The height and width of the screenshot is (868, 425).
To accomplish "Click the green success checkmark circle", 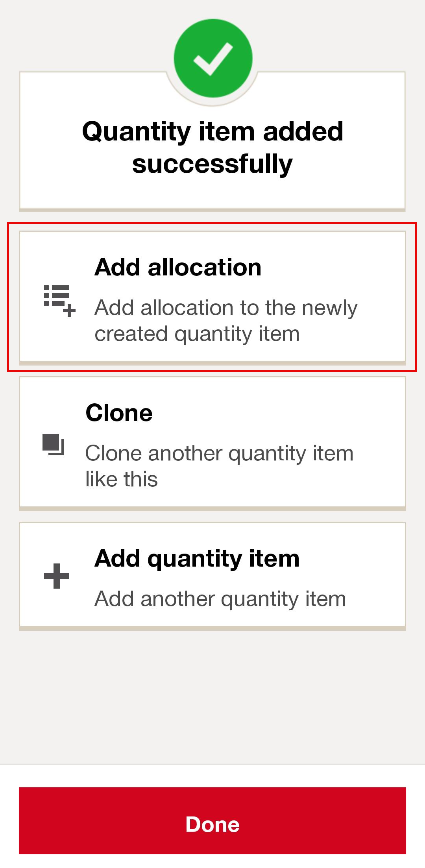I will point(213,58).
